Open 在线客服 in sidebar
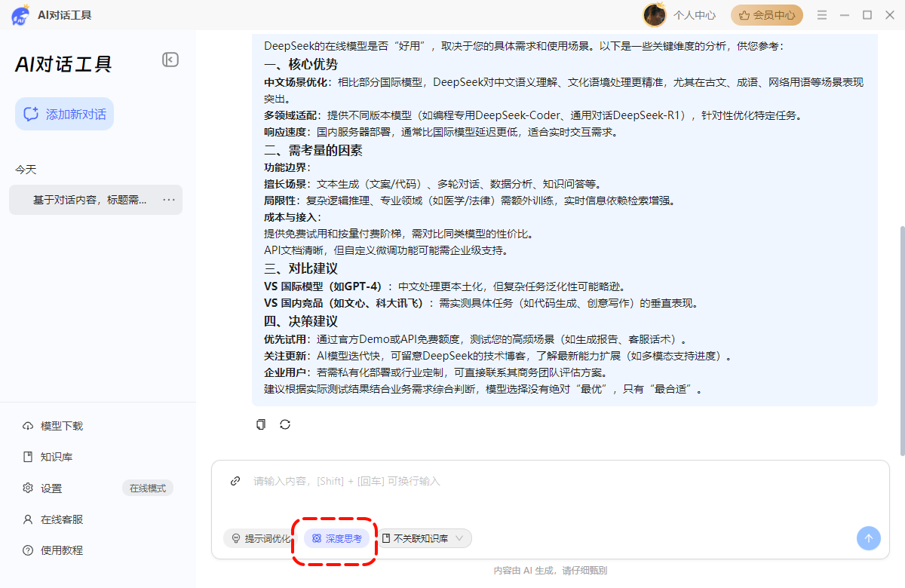The image size is (905, 588). pos(53,519)
